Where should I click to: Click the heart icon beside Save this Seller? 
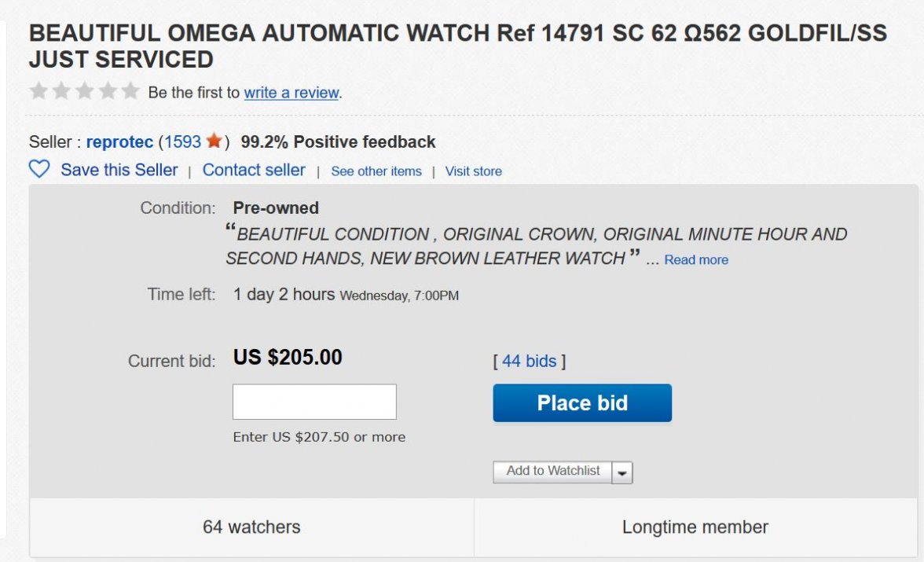point(39,170)
